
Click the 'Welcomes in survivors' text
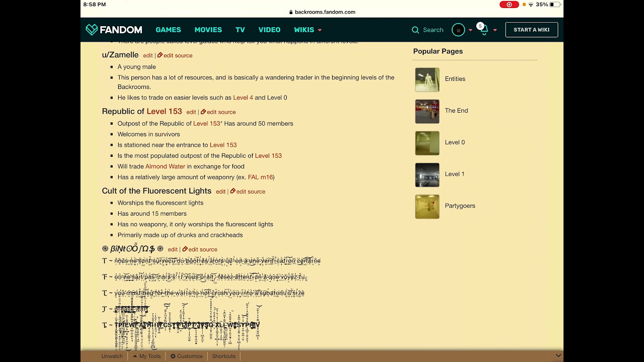tap(148, 134)
